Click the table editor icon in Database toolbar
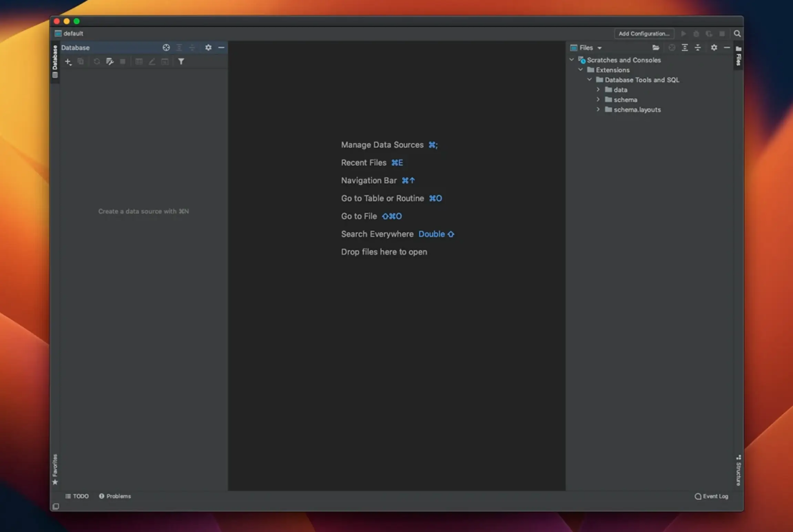 pyautogui.click(x=139, y=62)
